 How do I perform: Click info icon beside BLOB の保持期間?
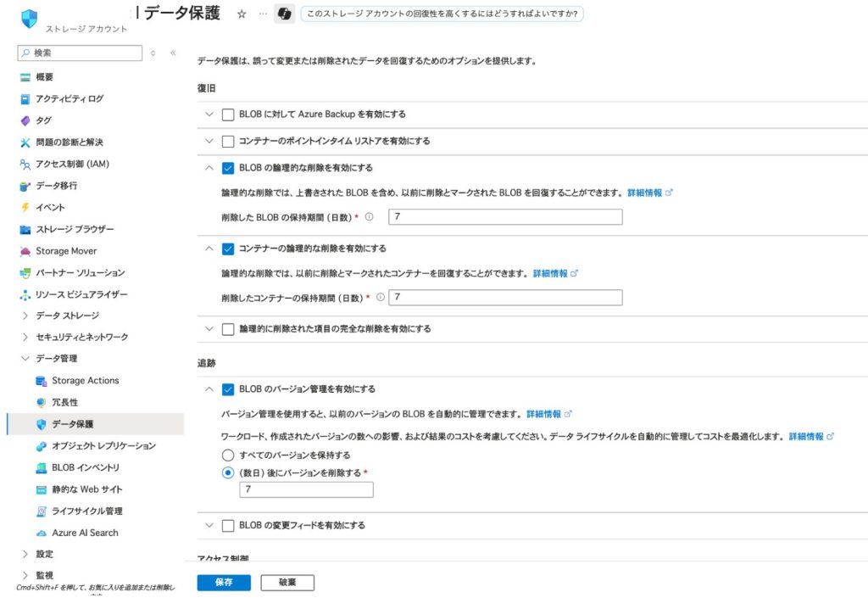coord(369,217)
